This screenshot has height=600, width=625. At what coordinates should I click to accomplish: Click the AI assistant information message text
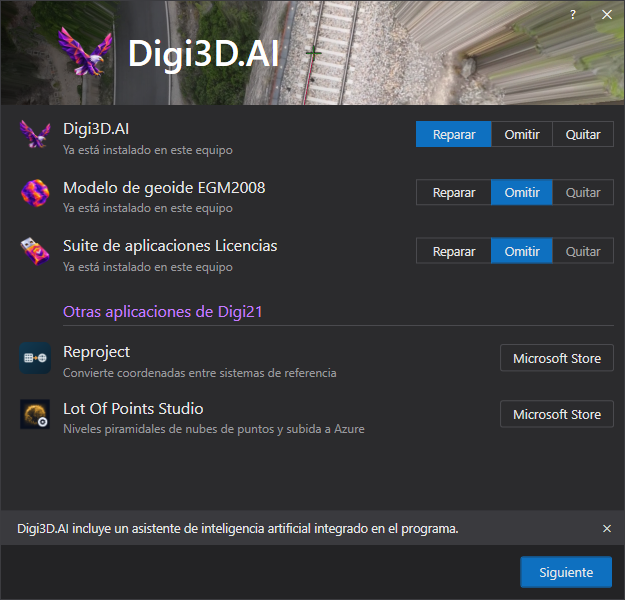click(238, 529)
